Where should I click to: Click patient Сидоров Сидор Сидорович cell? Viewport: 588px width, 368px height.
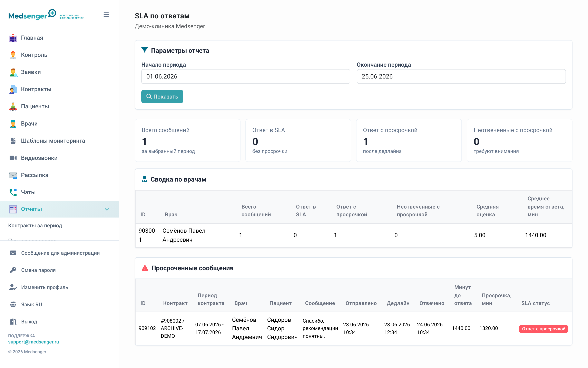(282, 328)
